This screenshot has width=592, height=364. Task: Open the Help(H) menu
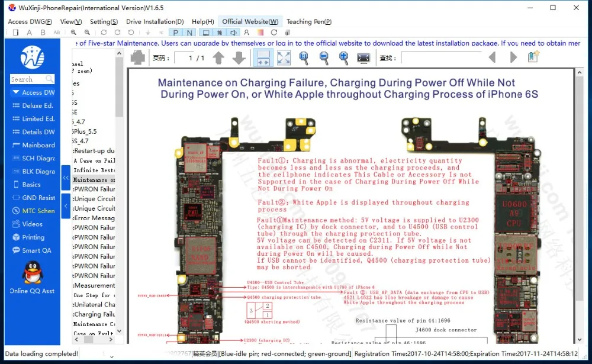pos(202,21)
